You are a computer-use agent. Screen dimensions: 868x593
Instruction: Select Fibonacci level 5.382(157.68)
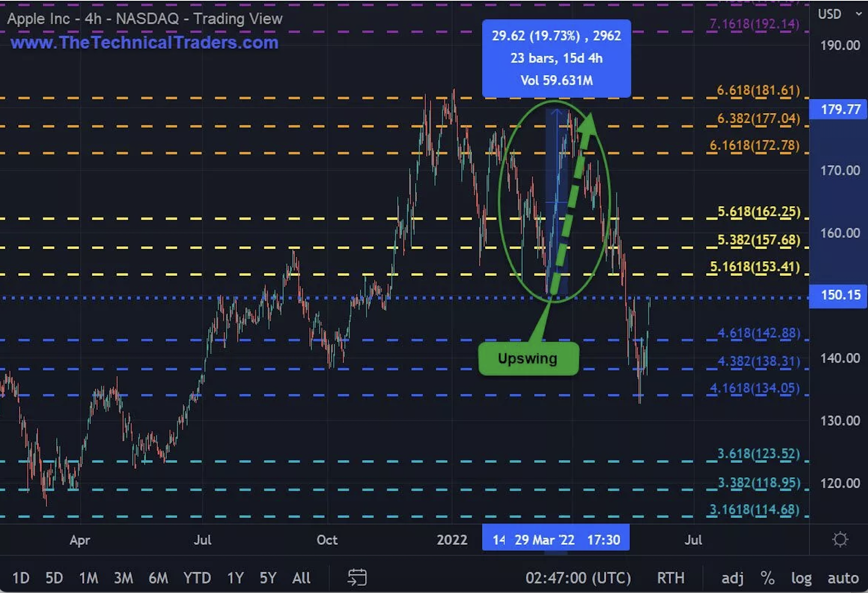[759, 240]
